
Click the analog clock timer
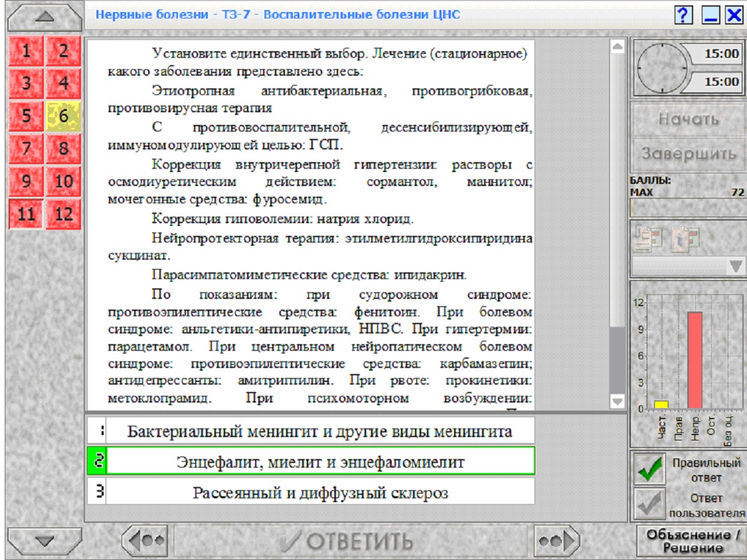(662, 68)
